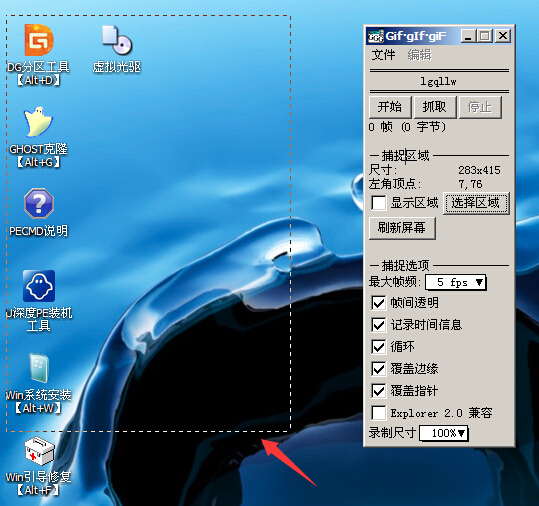Screen dimensions: 539x506
Task: Click the Gif·gIf·giF title bar app icon
Action: [375, 36]
